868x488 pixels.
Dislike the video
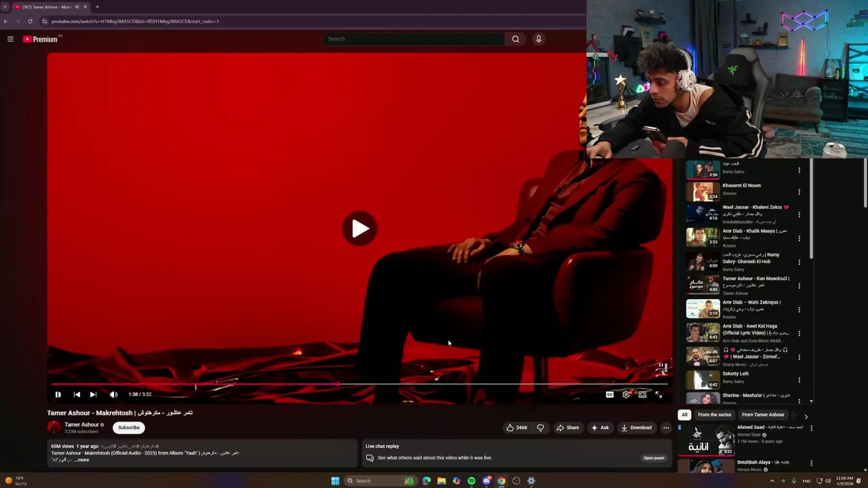(540, 428)
